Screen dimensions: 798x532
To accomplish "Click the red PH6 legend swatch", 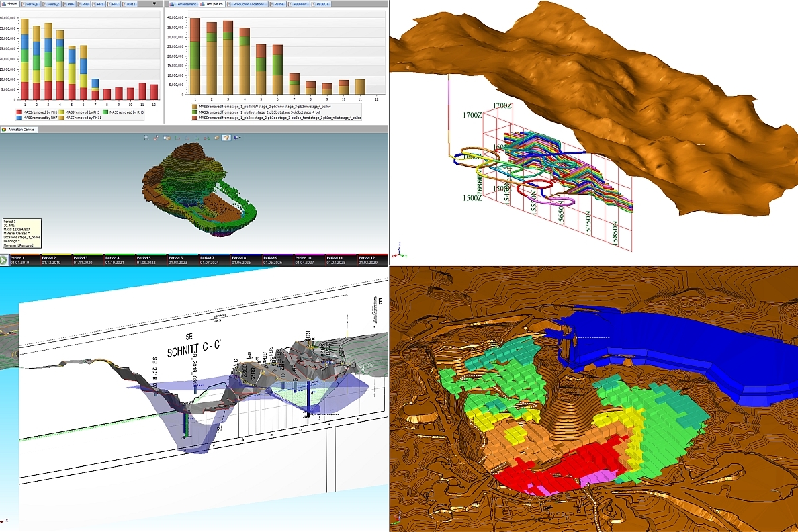I will pos(19,112).
